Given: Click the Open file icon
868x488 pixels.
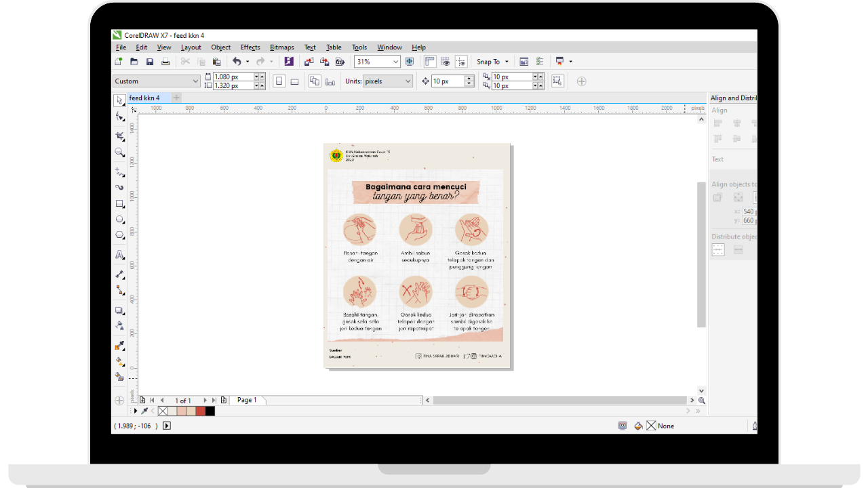Looking at the screenshot, I should click(134, 62).
